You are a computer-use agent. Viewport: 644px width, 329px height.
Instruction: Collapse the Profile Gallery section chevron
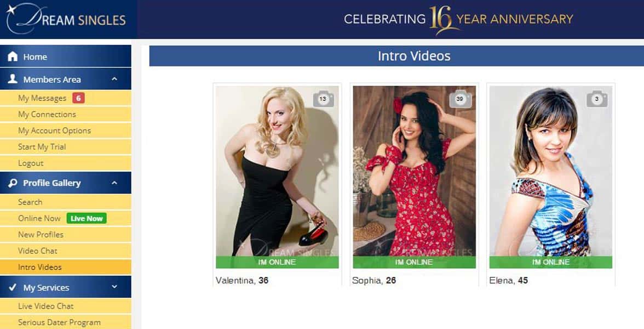(114, 183)
